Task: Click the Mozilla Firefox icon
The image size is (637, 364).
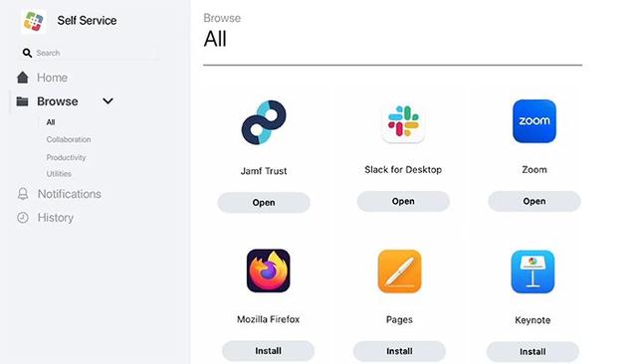Action: [x=268, y=271]
